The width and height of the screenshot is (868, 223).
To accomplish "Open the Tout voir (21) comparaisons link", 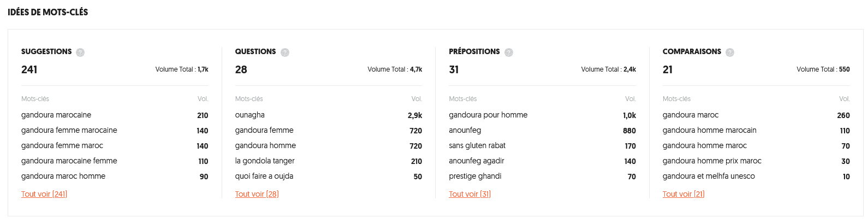I will tap(683, 194).
